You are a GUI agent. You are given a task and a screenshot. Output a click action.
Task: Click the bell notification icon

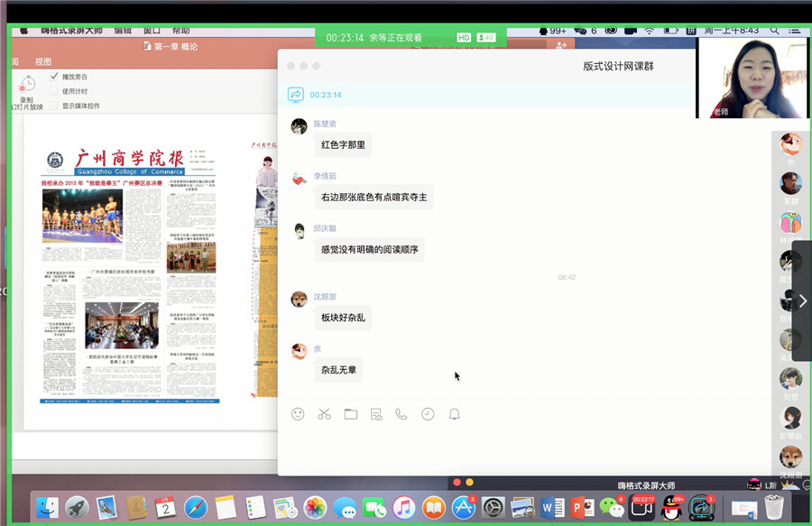click(454, 414)
